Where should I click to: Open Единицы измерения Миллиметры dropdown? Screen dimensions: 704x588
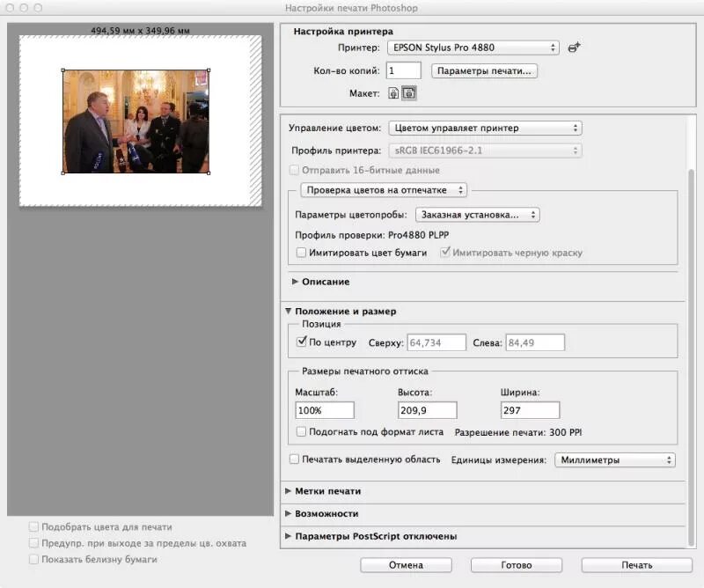[x=615, y=460]
